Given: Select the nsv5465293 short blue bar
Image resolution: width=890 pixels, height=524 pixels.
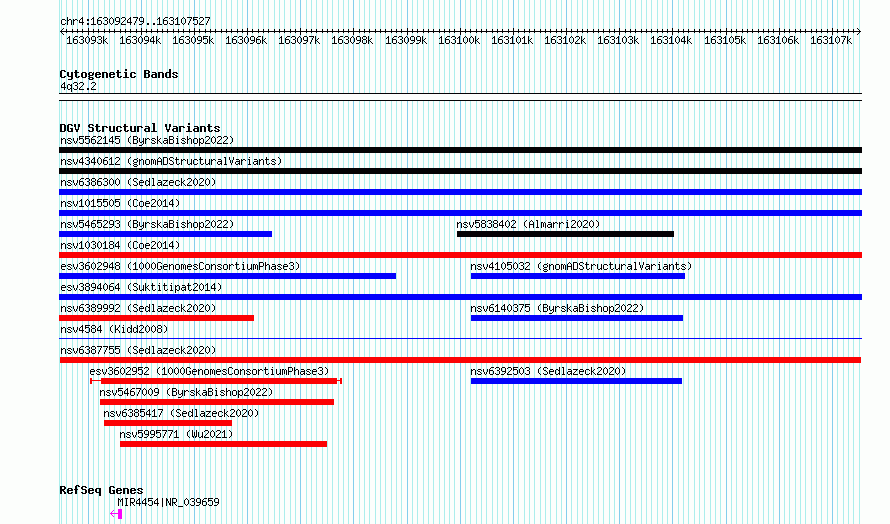Looking at the screenshot, I should pyautogui.click(x=166, y=234).
